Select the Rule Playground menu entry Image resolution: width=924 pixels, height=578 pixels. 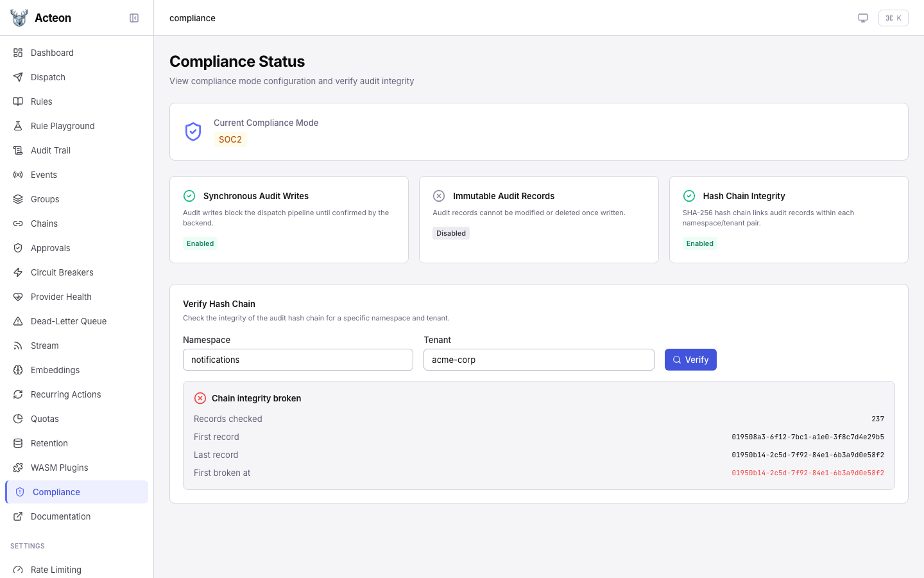62,126
